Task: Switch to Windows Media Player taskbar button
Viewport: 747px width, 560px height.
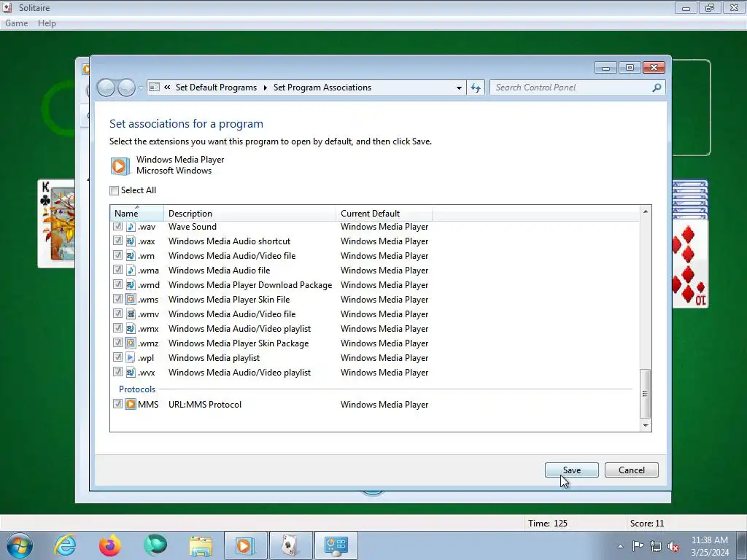Action: point(245,545)
